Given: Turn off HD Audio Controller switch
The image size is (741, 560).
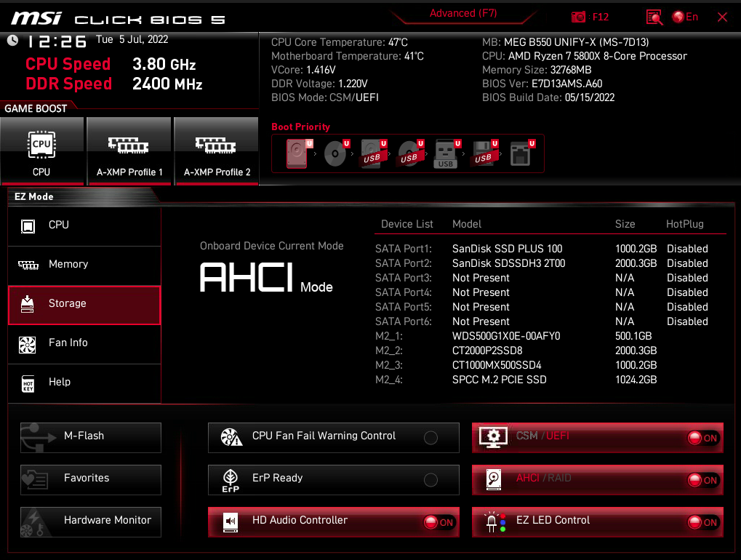Looking at the screenshot, I should 439,522.
